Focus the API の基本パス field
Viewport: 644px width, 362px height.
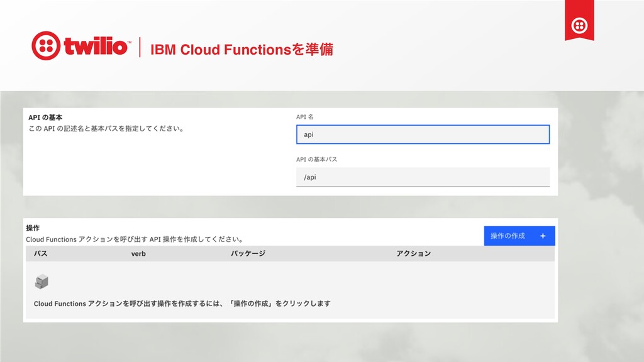pos(423,177)
